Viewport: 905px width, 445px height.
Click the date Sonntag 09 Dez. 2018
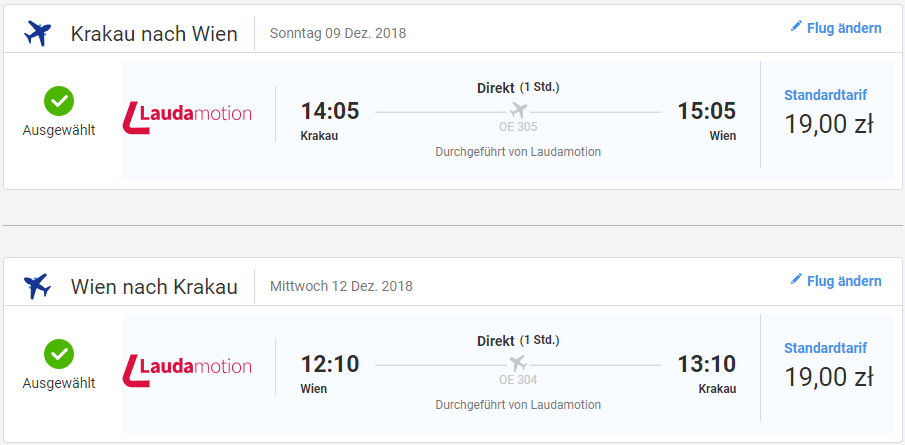point(338,33)
